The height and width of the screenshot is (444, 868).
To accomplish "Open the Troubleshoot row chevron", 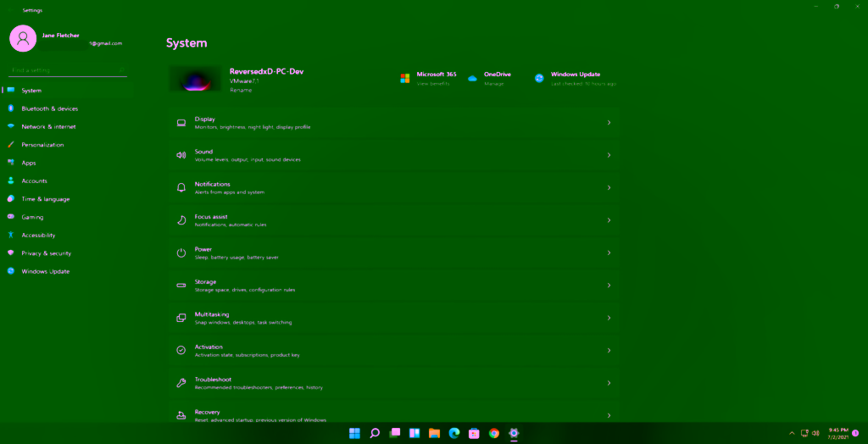I will 609,383.
